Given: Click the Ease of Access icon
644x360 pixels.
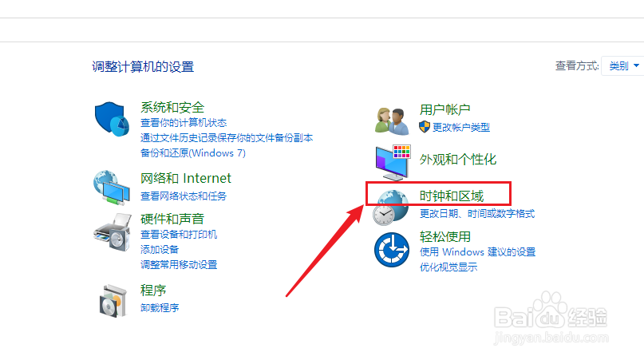Looking at the screenshot, I should (391, 250).
